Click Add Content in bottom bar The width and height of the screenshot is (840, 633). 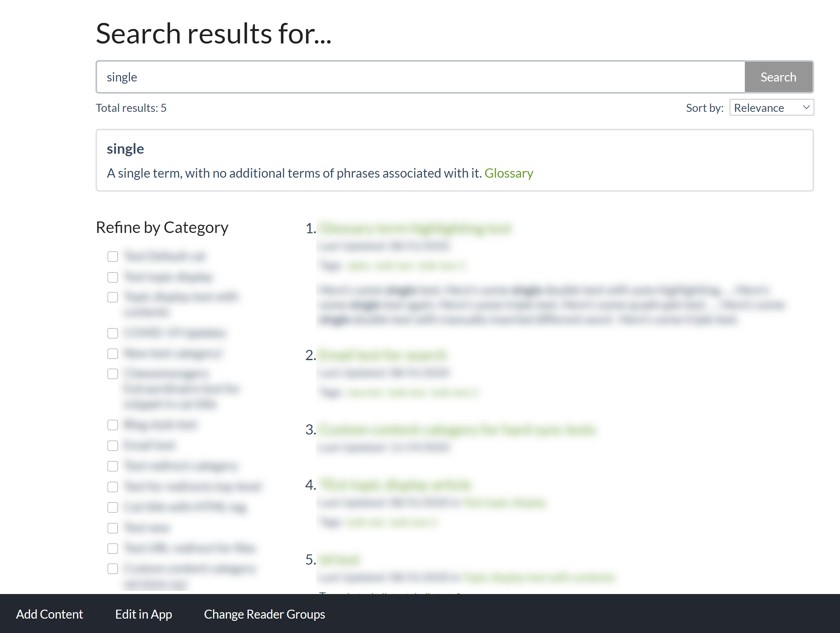tap(50, 614)
